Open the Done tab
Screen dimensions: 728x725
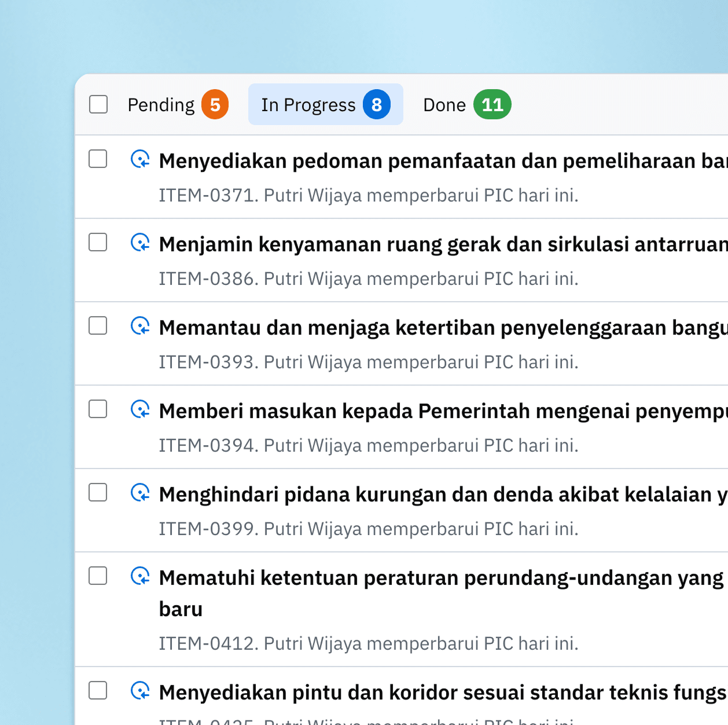(x=444, y=104)
